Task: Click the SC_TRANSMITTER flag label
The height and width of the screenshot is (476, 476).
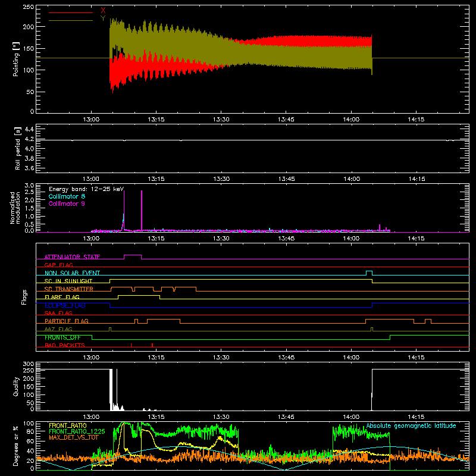Action: [x=69, y=289]
